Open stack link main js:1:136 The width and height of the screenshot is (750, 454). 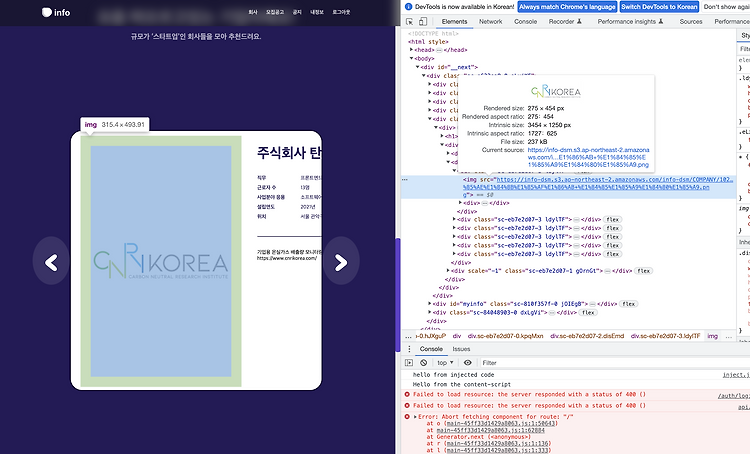(498, 443)
